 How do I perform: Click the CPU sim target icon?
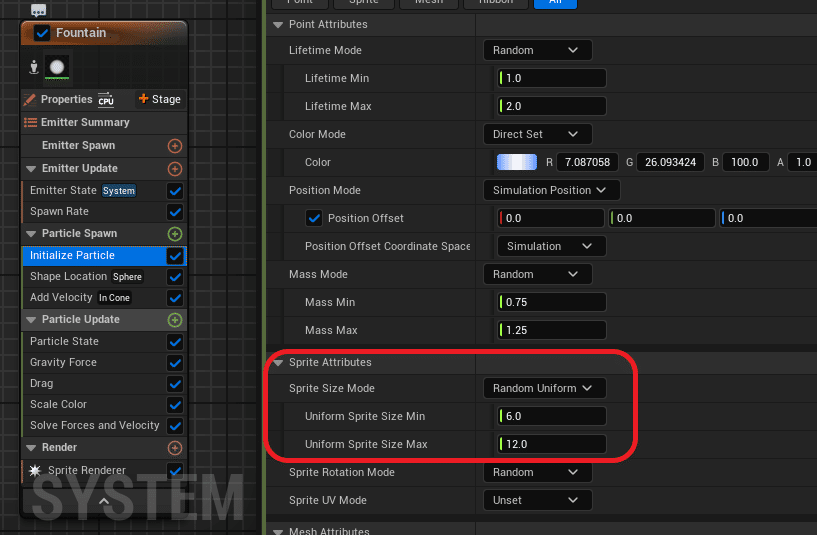106,99
